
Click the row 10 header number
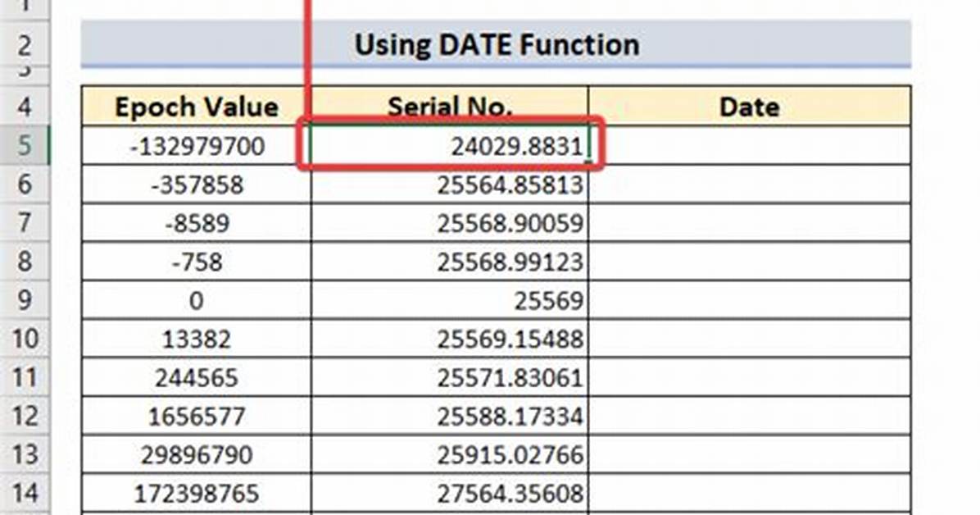25,339
